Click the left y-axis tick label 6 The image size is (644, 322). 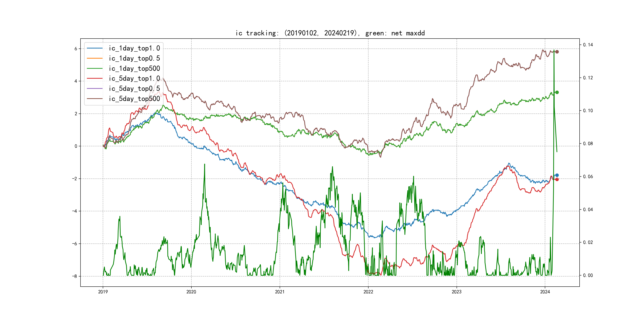76,49
